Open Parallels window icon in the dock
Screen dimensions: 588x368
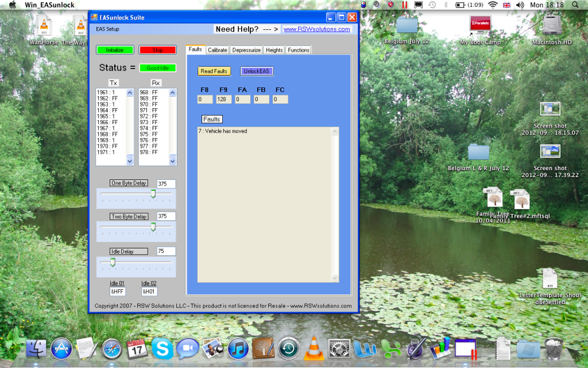[466, 348]
